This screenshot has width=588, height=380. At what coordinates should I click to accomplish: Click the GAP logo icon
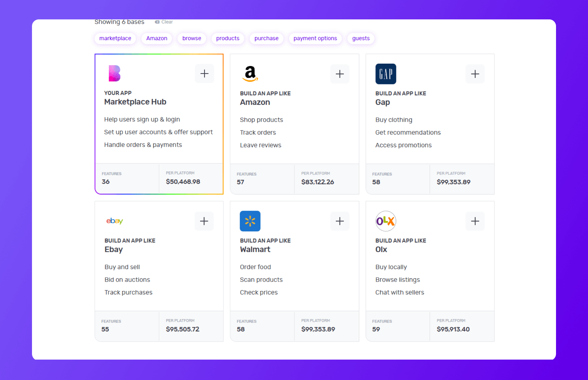386,74
